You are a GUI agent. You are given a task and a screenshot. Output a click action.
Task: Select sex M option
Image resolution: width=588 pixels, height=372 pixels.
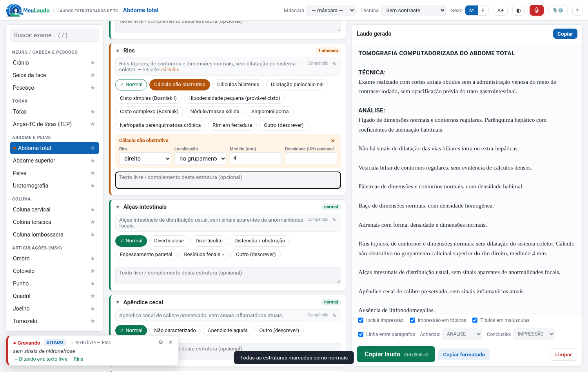(x=472, y=11)
